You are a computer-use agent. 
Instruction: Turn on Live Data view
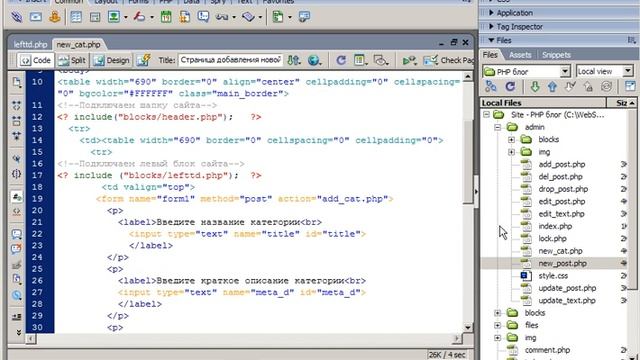pos(143,60)
